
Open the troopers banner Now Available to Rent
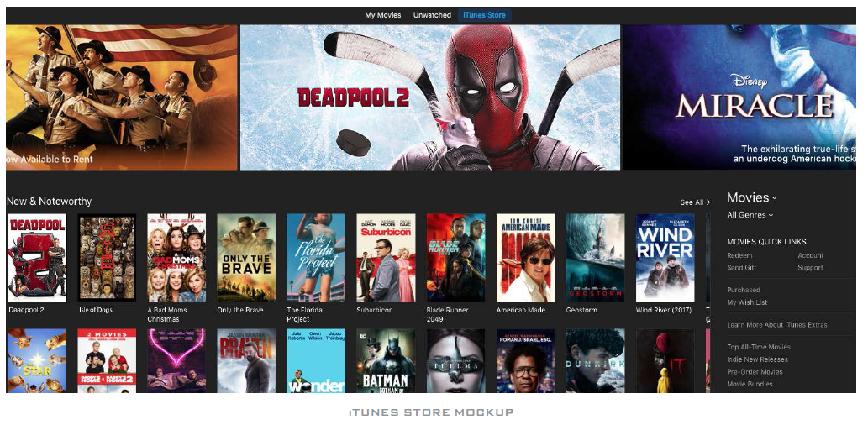coord(121,97)
